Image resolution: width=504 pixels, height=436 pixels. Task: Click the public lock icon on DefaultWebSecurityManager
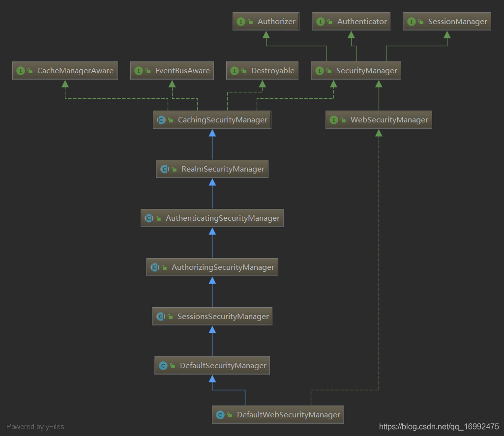[230, 415]
